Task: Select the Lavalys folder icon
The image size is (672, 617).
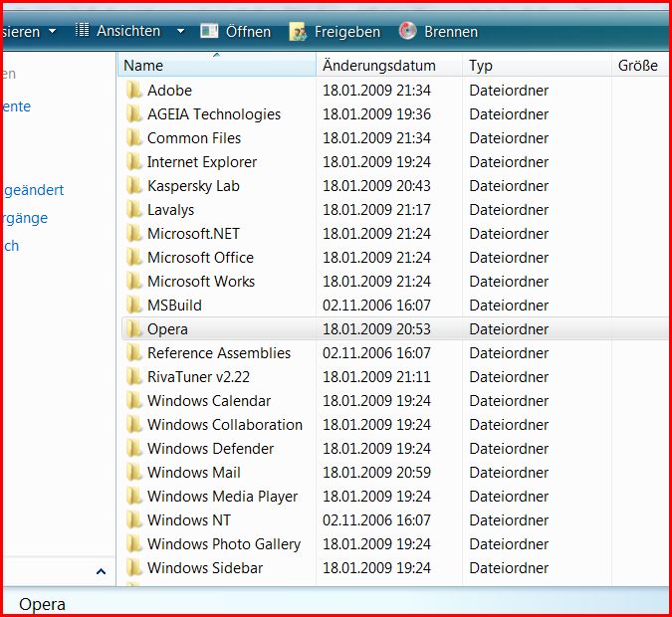Action: point(134,210)
